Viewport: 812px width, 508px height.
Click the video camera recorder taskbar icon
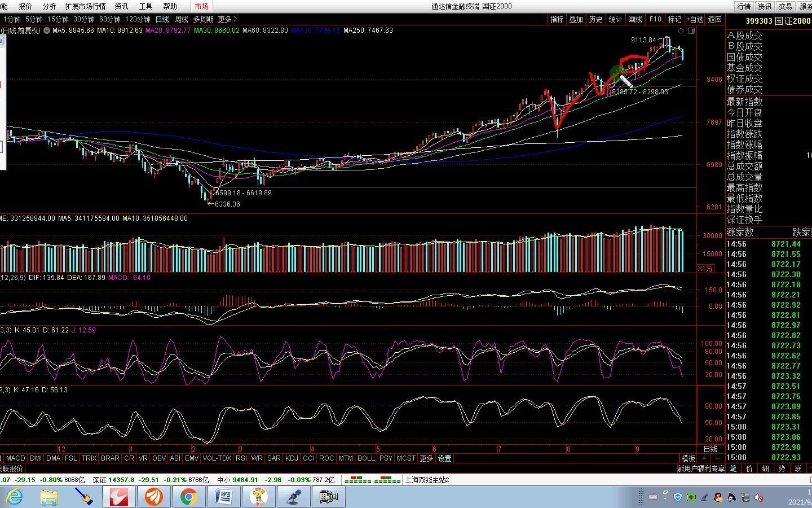coord(328,497)
